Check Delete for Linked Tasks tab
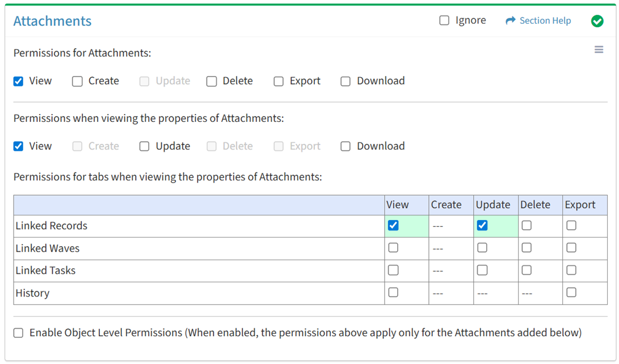Image resolution: width=619 pixels, height=364 pixels. [x=527, y=270]
